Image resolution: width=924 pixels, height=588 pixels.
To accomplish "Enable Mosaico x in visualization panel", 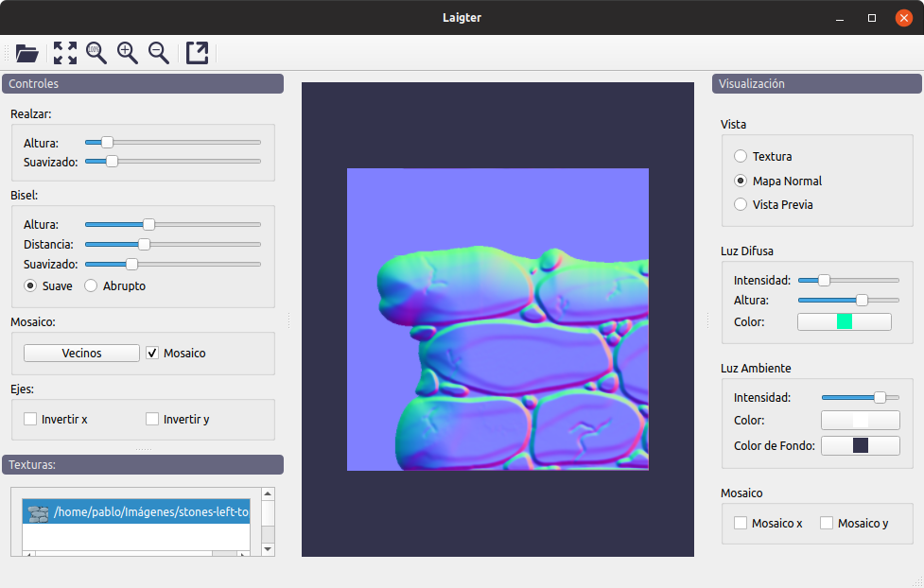I will click(x=741, y=523).
